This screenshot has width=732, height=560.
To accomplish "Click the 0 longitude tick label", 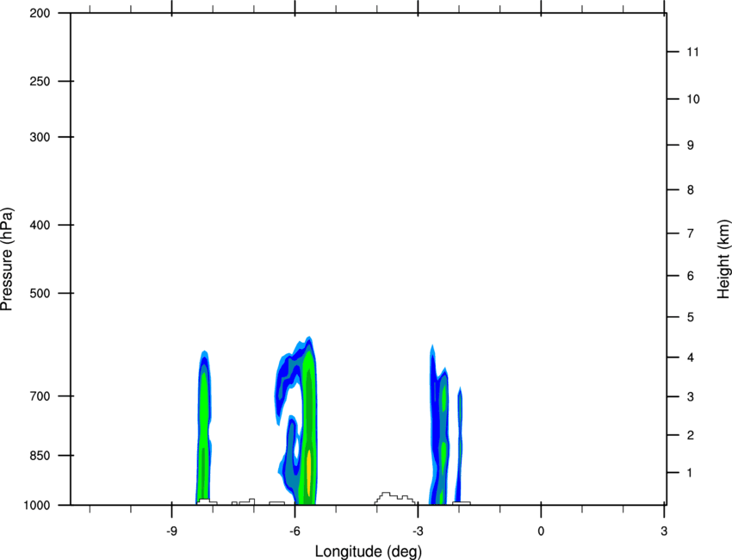I will point(541,530).
